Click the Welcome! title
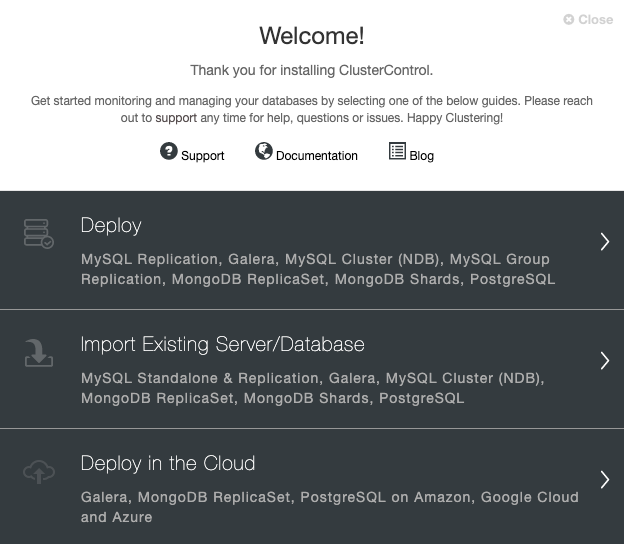 pyautogui.click(x=312, y=36)
